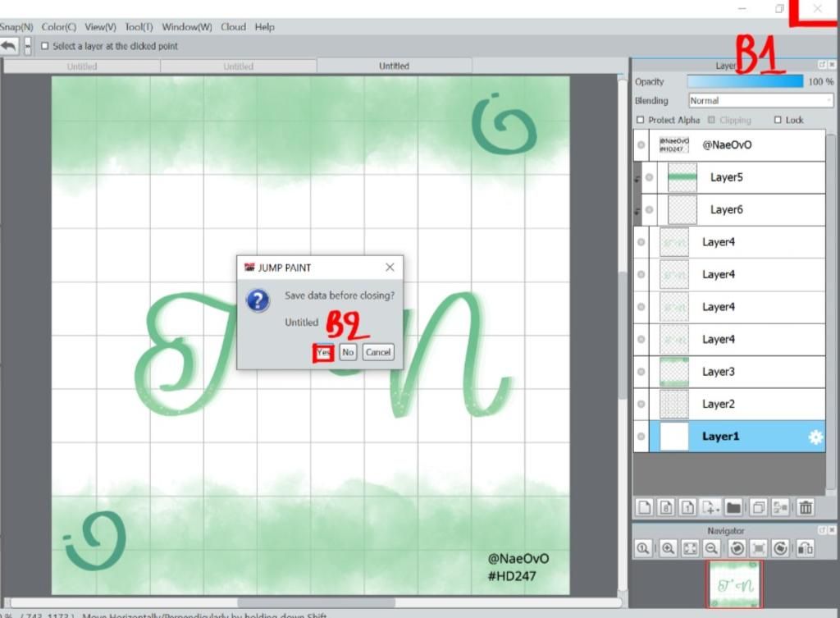Reset canvas rotation in Navigator
Screen dimensions: 840x618
point(759,548)
